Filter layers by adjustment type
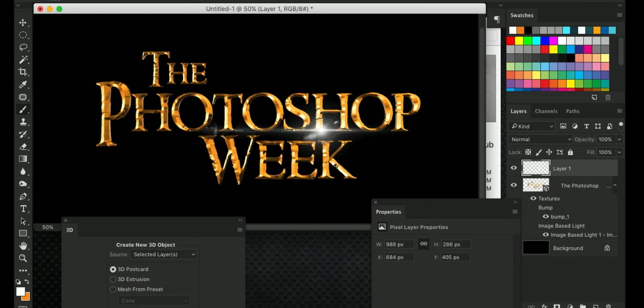 point(575,126)
